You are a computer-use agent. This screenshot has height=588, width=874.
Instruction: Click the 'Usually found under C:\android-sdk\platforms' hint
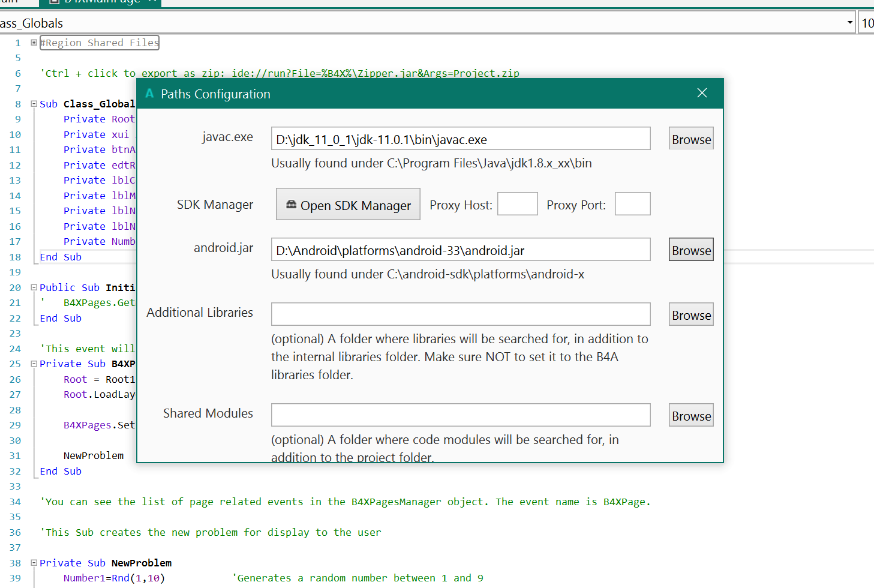pos(428,274)
